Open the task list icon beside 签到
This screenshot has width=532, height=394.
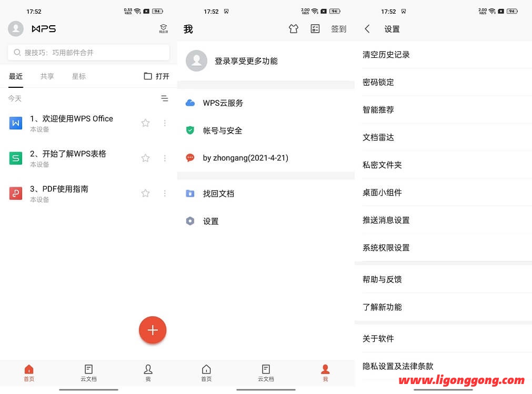point(315,29)
